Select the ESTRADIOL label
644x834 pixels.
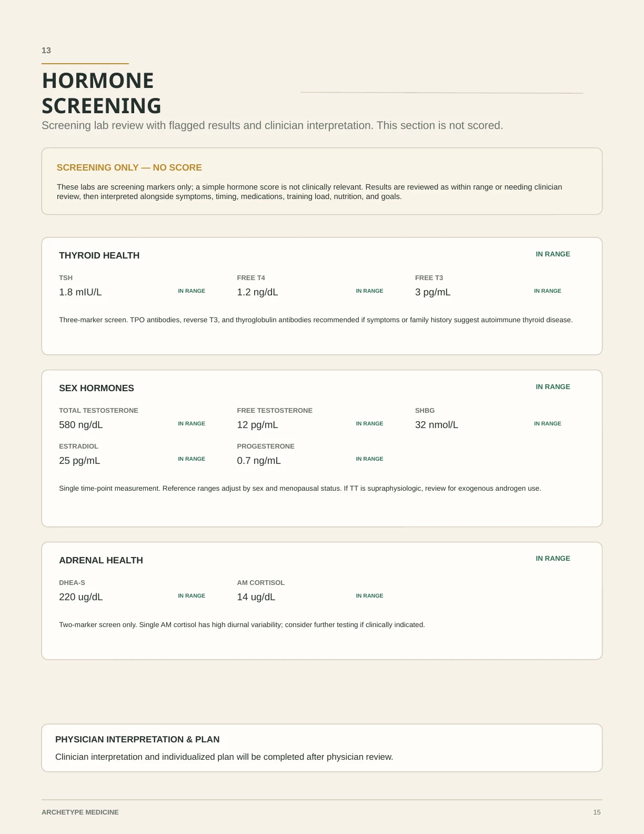78,446
